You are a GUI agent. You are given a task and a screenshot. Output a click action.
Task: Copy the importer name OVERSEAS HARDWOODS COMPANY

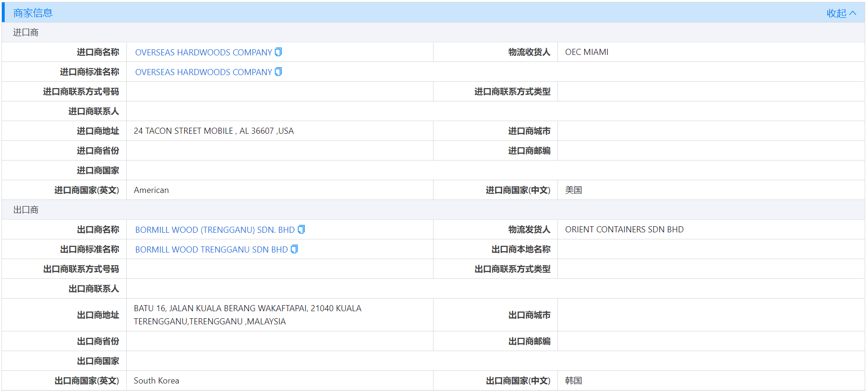tap(279, 52)
